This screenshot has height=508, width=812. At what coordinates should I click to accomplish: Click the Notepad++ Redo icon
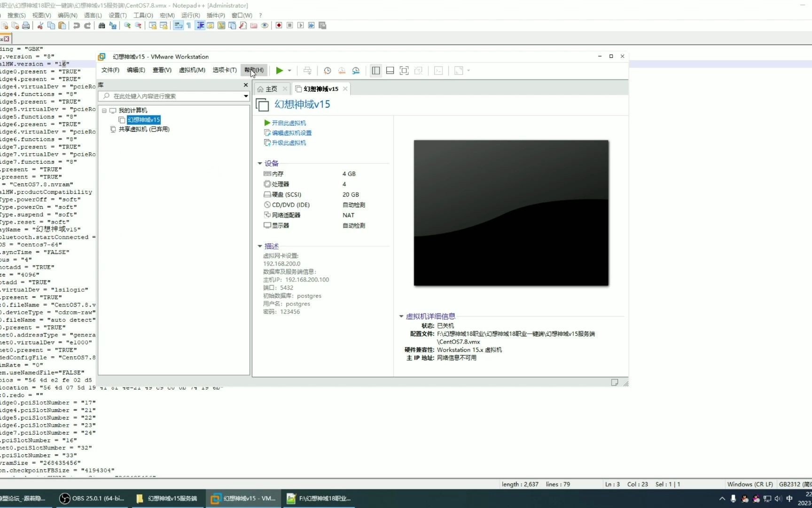click(x=87, y=25)
